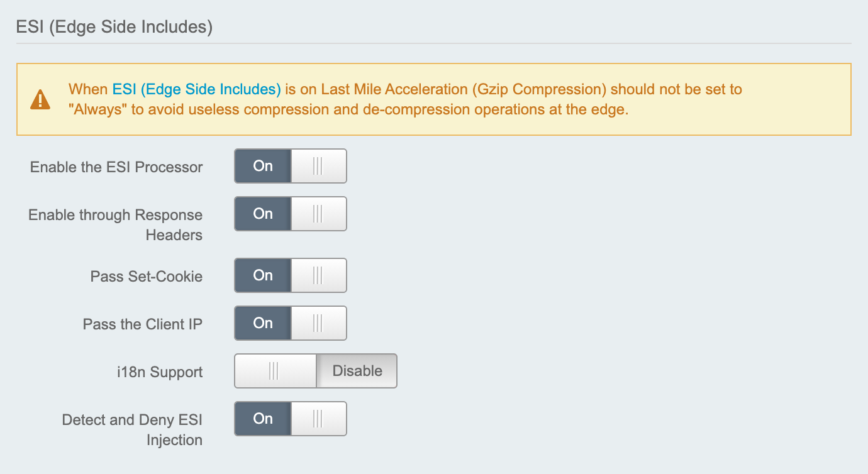
Task: Click the Detect and Deny ESI Injection label
Action: click(x=132, y=429)
